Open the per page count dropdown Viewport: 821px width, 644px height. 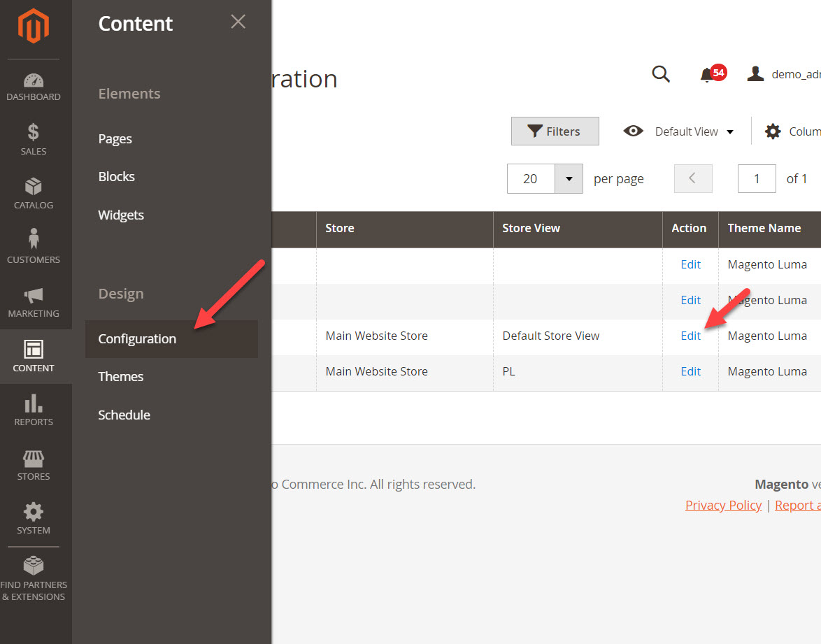tap(569, 178)
